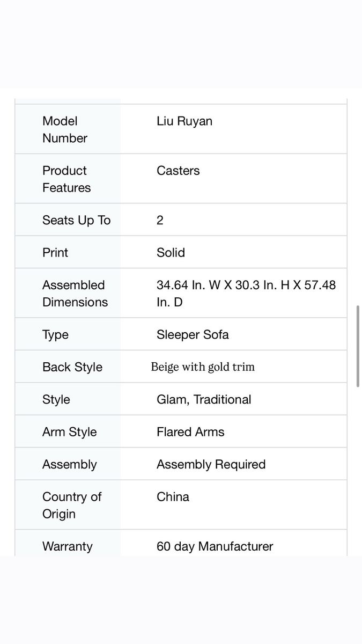Click the Seats Up To label

pyautogui.click(x=76, y=220)
